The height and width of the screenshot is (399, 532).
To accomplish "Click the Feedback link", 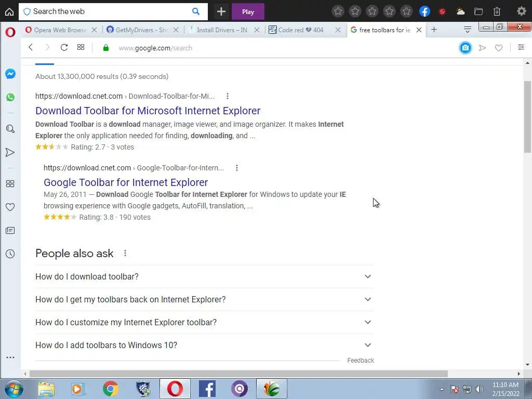I will pos(361,361).
